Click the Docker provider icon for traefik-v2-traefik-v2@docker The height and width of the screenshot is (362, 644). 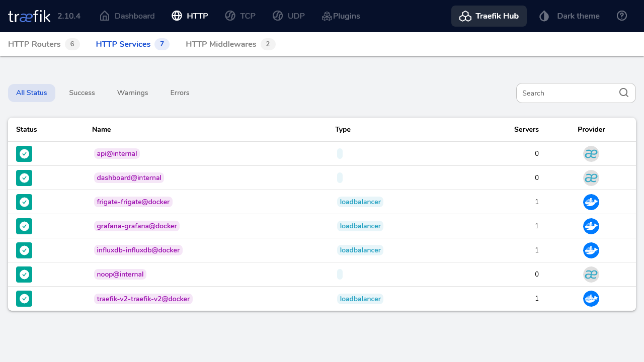[591, 299]
